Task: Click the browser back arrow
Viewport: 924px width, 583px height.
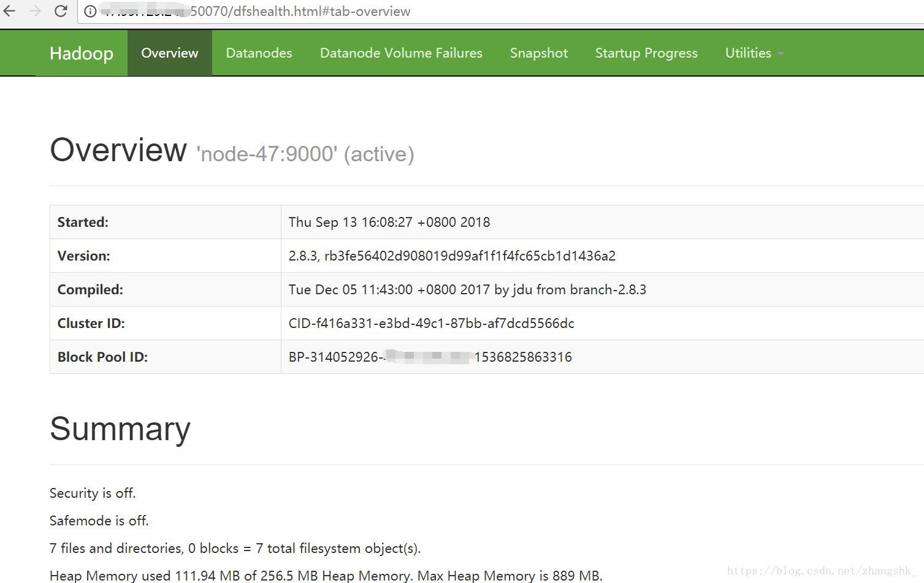Action: coord(10,11)
